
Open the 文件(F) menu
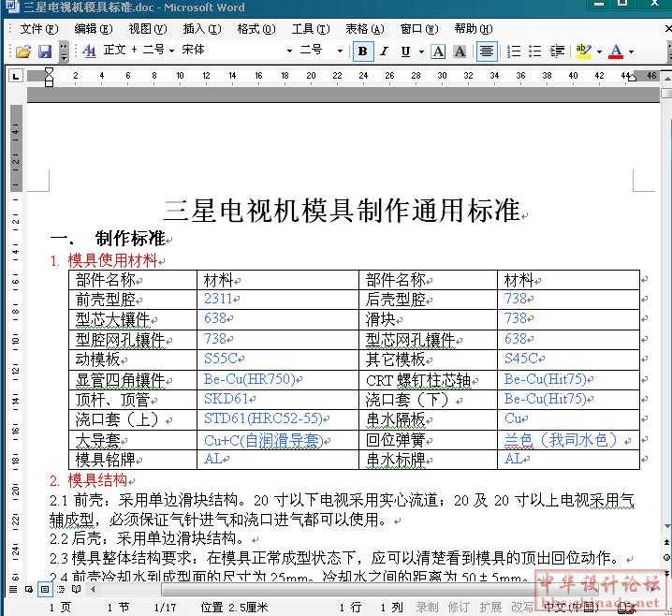pos(38,29)
